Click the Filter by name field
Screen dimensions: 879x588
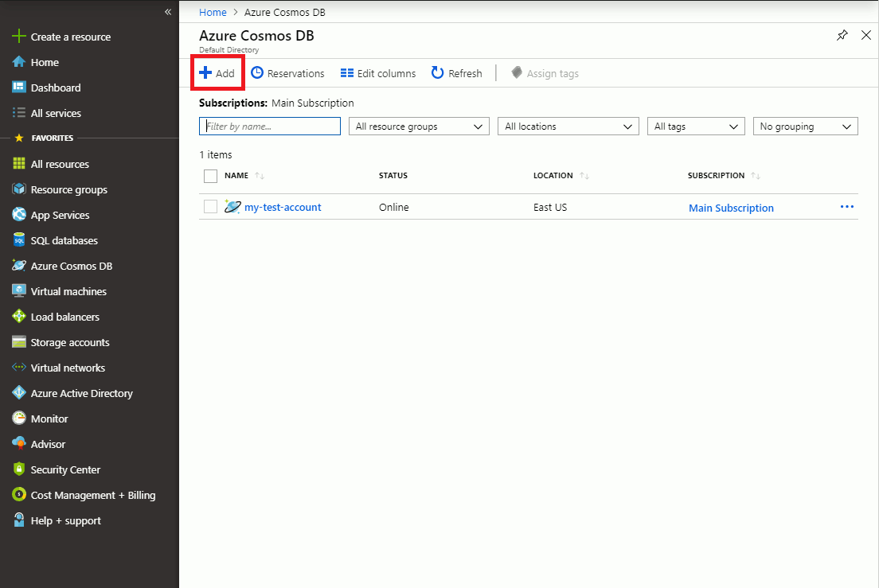[x=269, y=127]
